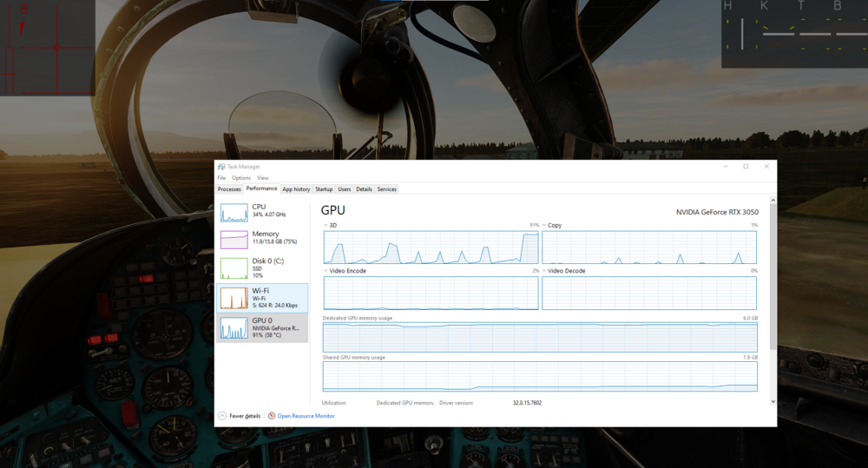
Task: Click the Shared GPU memory usage graph
Action: tap(540, 377)
